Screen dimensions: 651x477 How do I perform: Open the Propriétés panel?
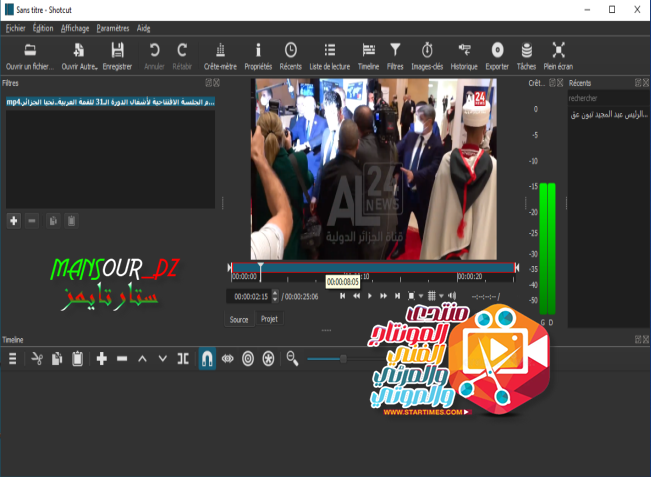pyautogui.click(x=258, y=56)
